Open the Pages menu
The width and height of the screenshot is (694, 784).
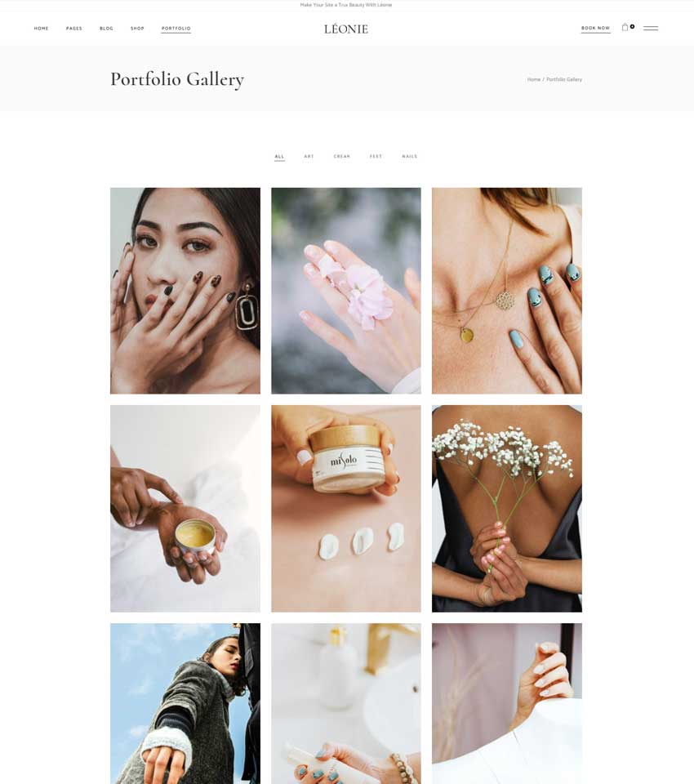tap(74, 29)
